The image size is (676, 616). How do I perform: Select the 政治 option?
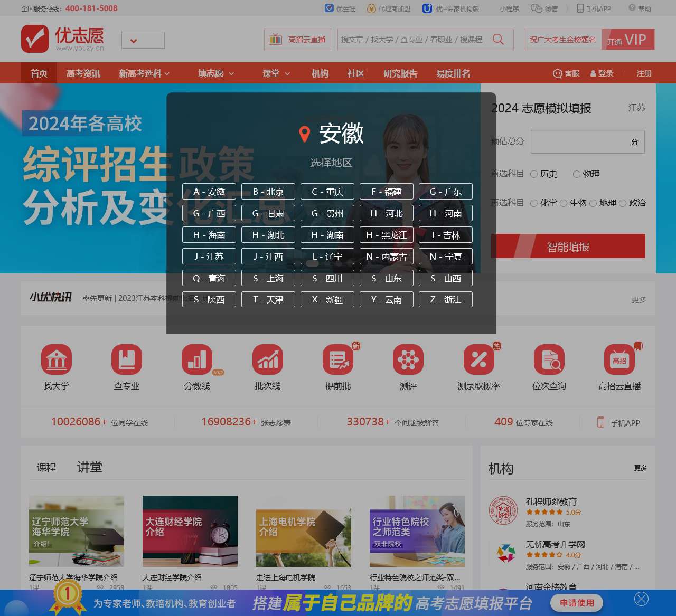[x=623, y=203]
